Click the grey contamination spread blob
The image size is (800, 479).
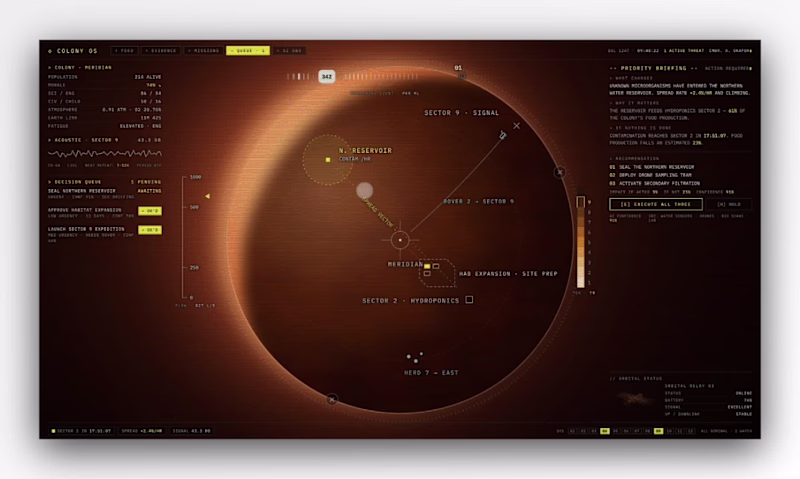pos(364,191)
